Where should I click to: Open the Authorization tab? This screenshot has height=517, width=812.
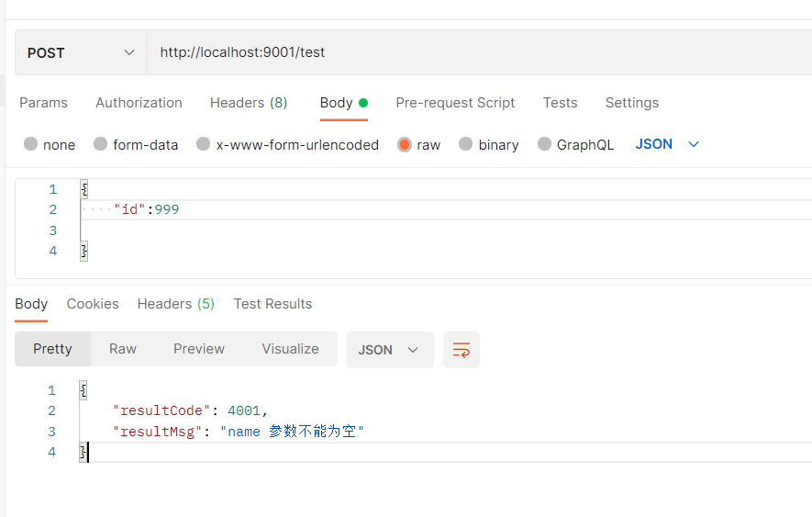[x=139, y=103]
